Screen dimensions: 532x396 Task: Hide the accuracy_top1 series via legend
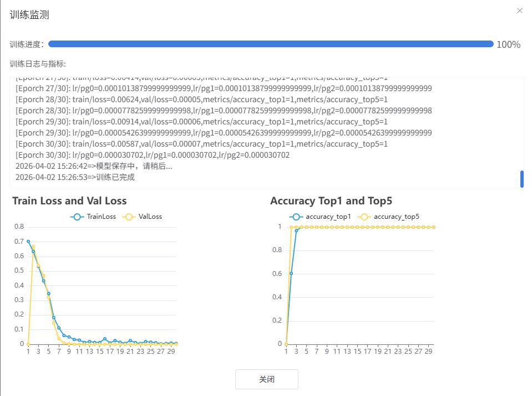pyautogui.click(x=320, y=217)
